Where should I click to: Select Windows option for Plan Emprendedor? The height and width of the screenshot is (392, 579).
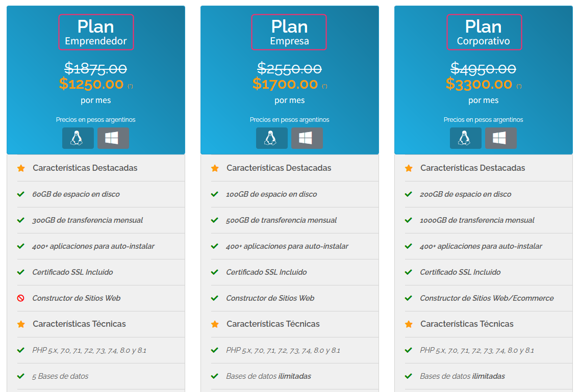(x=113, y=138)
